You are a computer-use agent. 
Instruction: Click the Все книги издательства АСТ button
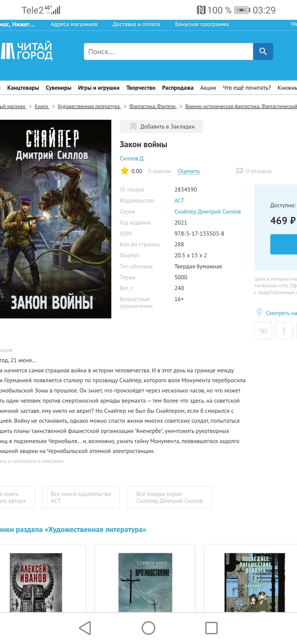81,497
